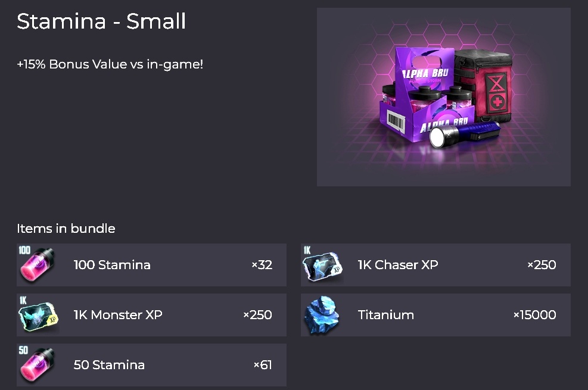Viewport: 588px width, 390px height.
Task: Select the 1K Monster XP item label
Action: click(x=118, y=315)
